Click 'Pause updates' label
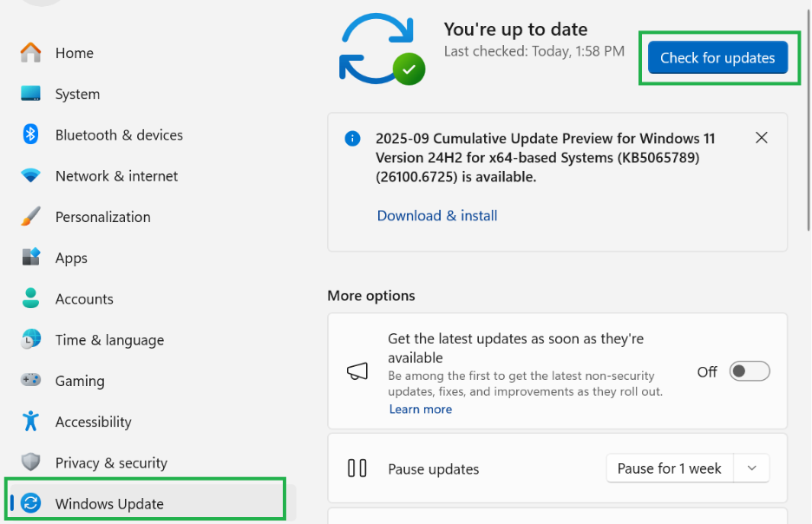 tap(434, 469)
